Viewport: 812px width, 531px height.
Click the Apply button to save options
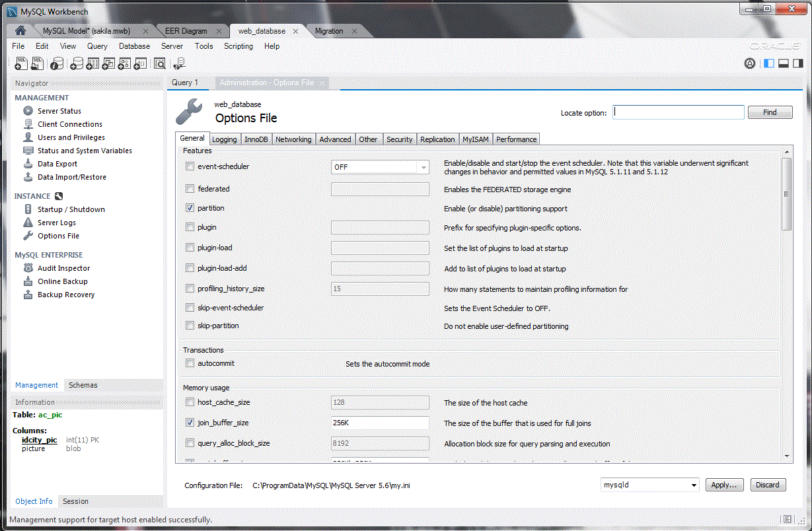pyautogui.click(x=724, y=484)
